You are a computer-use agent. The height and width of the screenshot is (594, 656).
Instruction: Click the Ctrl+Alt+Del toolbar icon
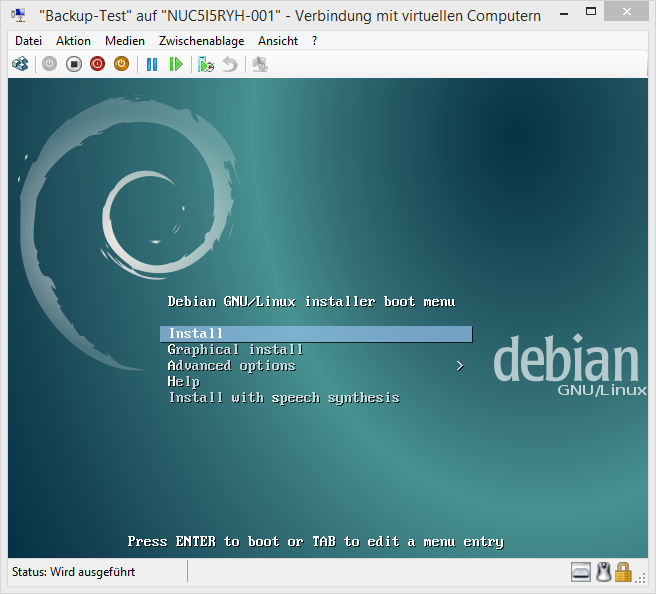20,64
